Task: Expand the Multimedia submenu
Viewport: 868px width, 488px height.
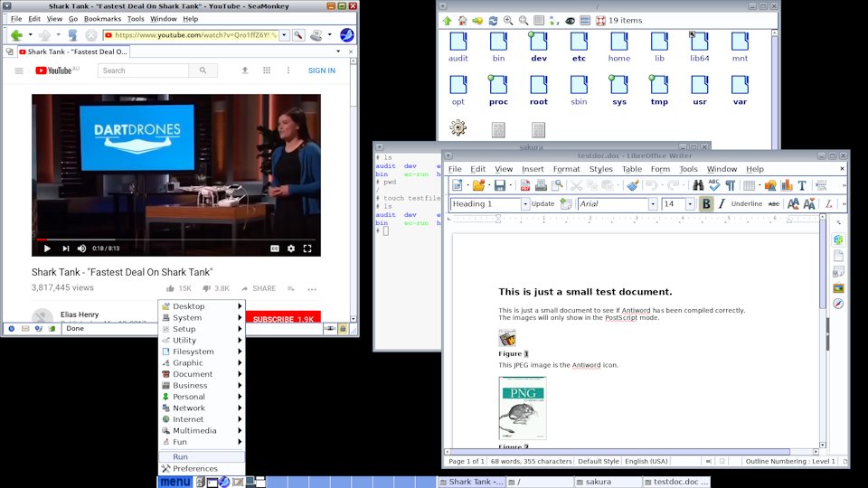Action: [x=202, y=430]
